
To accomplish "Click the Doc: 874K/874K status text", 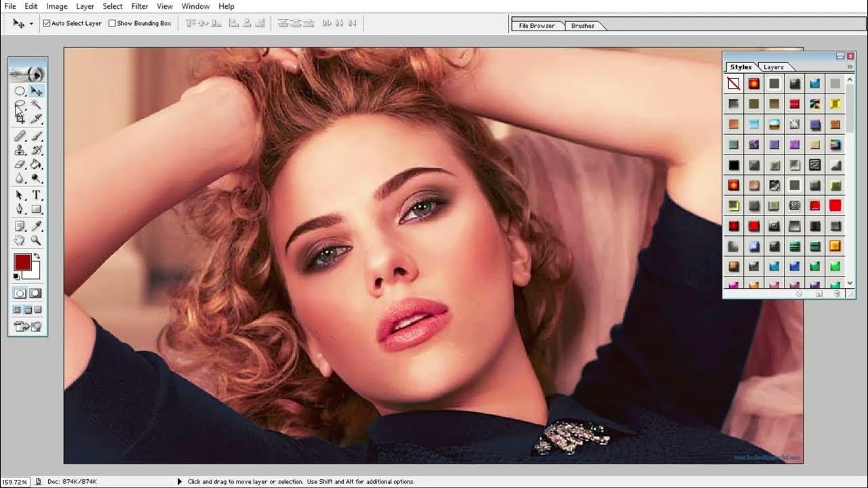I will coord(72,482).
